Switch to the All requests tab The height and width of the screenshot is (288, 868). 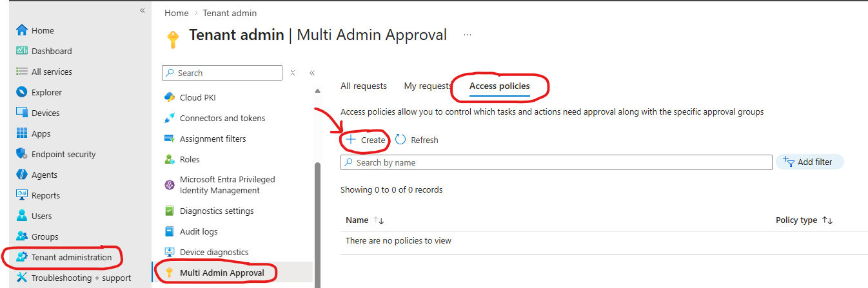(364, 86)
